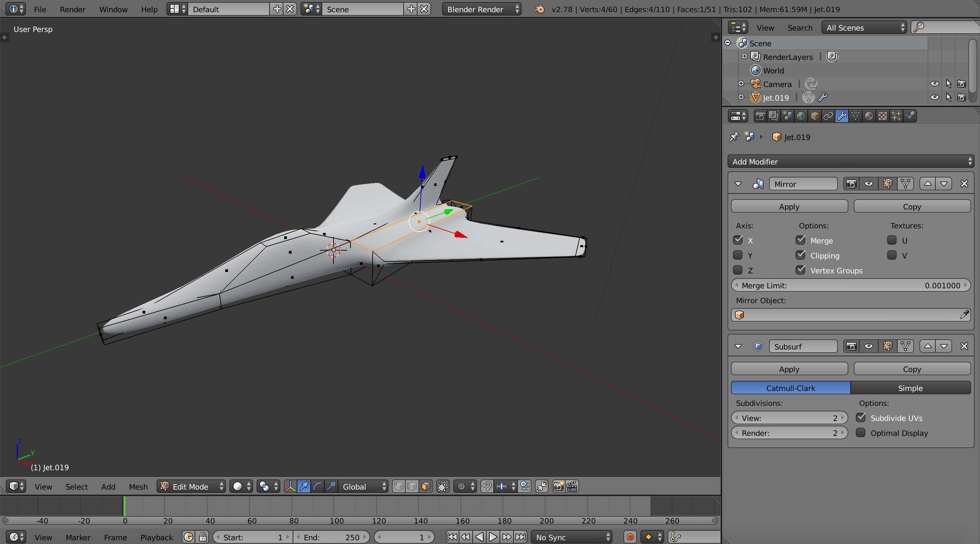Enable Y axis in Mirror modifier

pyautogui.click(x=738, y=255)
